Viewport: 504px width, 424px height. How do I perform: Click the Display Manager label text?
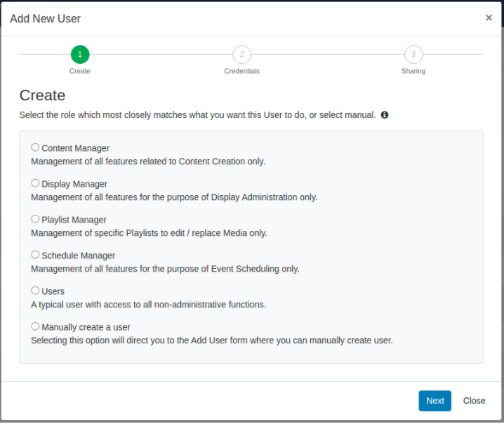coord(74,184)
